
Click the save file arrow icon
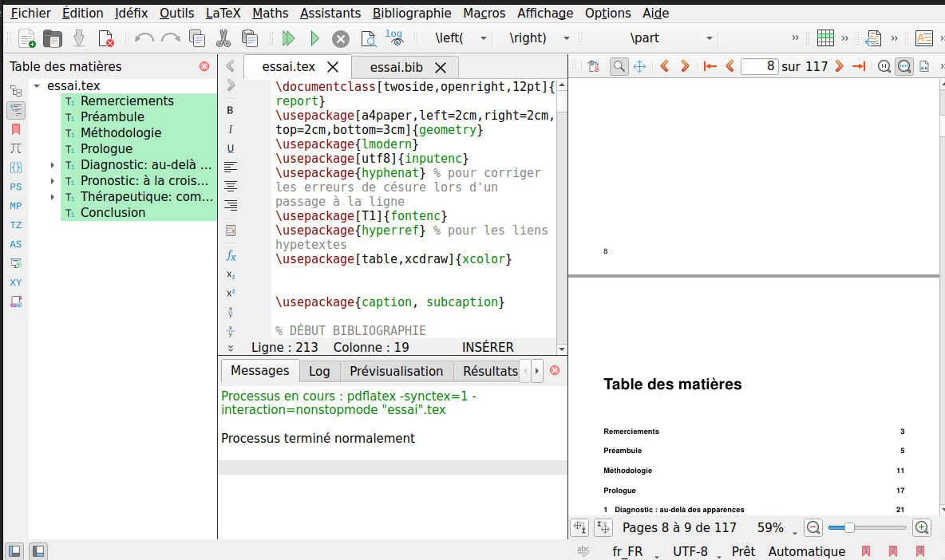[x=79, y=38]
